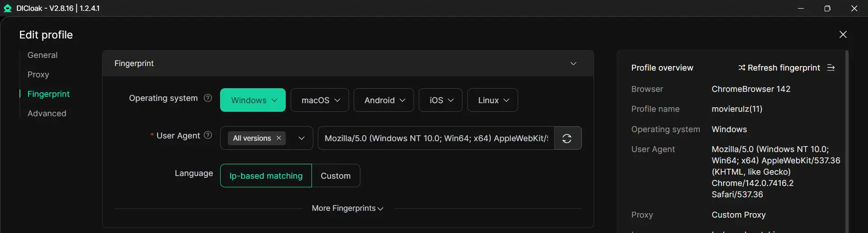Pick Android as operating system
868x233 pixels.
(x=383, y=100)
